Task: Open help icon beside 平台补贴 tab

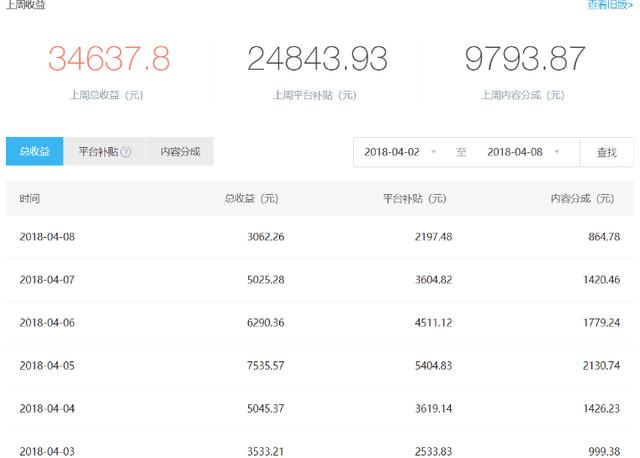Action: click(126, 152)
